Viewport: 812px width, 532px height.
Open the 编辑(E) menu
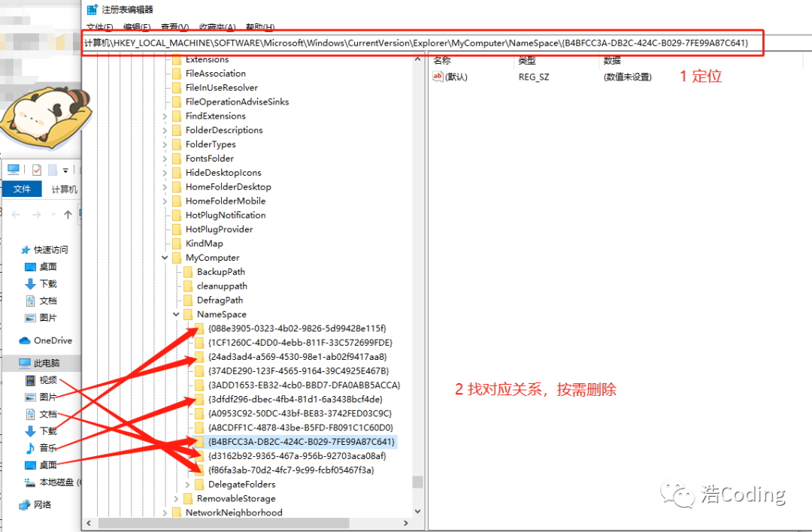[138, 26]
